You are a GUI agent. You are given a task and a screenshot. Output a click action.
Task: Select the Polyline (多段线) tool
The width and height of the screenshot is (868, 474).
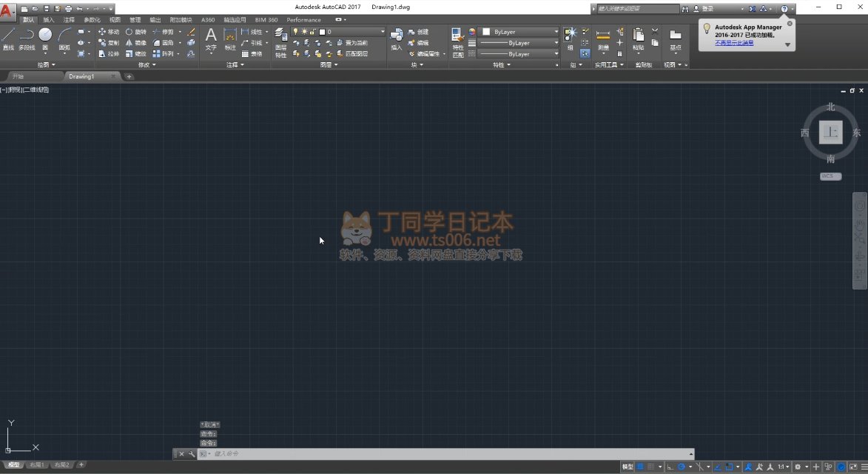[27, 39]
